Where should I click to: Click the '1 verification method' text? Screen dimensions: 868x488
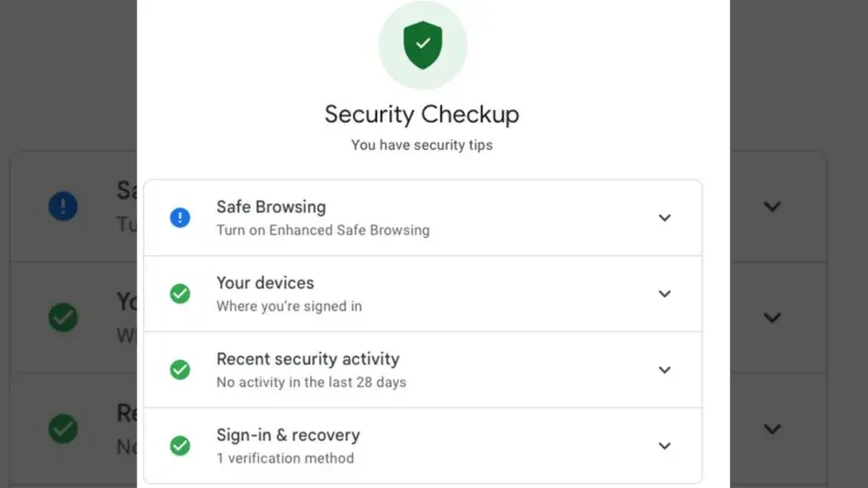(x=285, y=458)
